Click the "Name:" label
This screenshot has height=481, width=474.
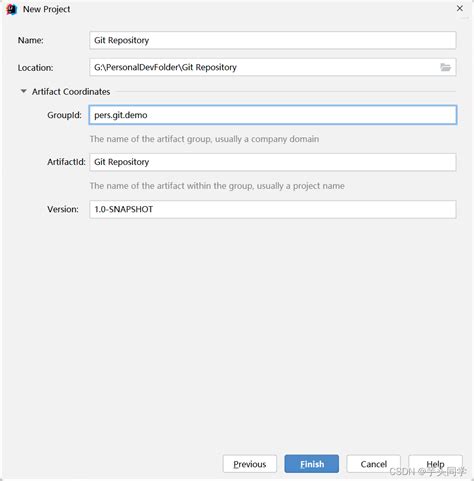point(31,40)
